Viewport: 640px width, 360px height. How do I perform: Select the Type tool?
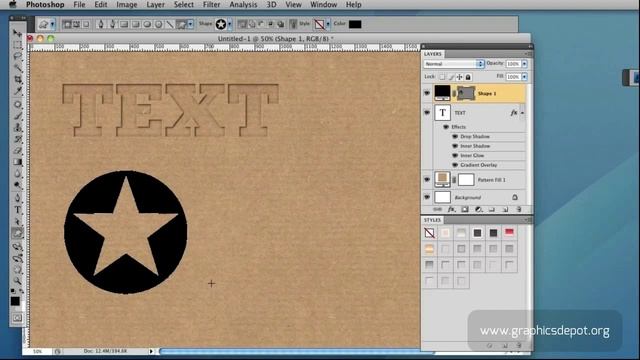coord(17,210)
